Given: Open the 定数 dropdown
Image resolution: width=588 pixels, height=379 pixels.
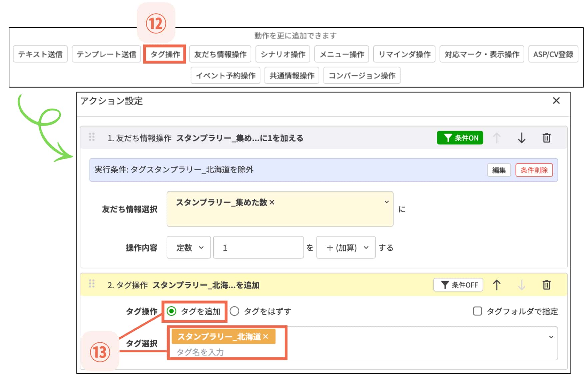Looking at the screenshot, I should point(189,248).
